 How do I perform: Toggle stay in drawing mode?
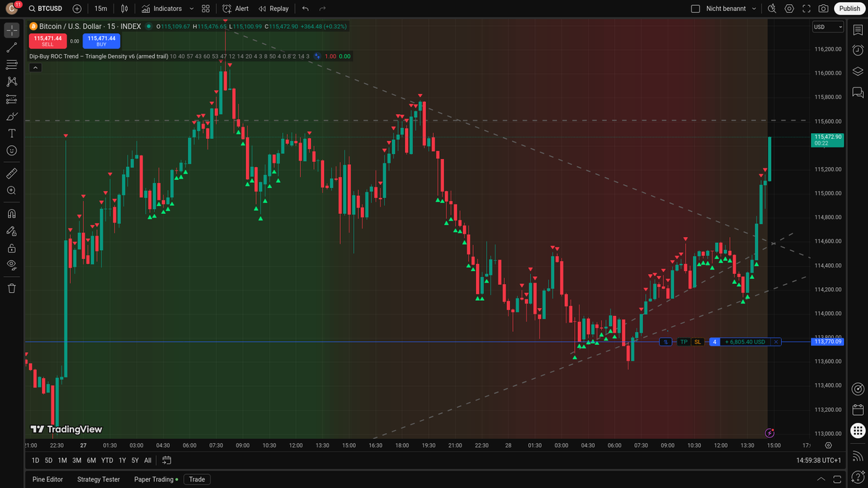pos(12,231)
